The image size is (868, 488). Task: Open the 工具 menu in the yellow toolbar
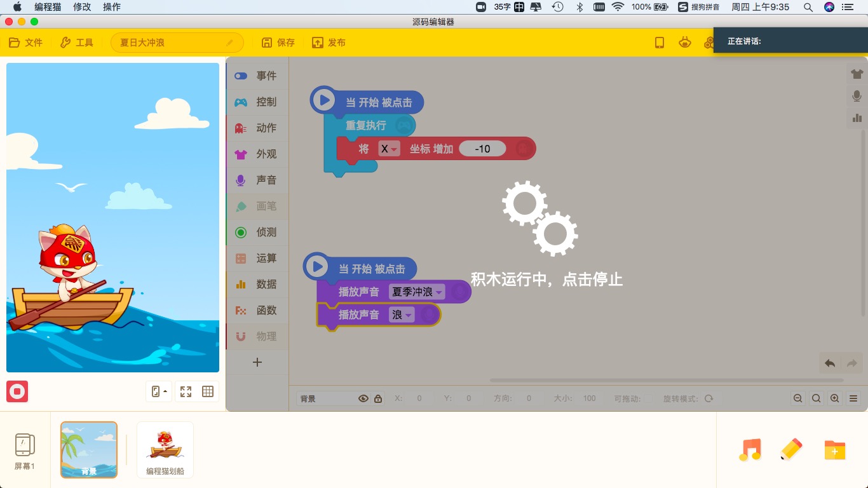[77, 43]
